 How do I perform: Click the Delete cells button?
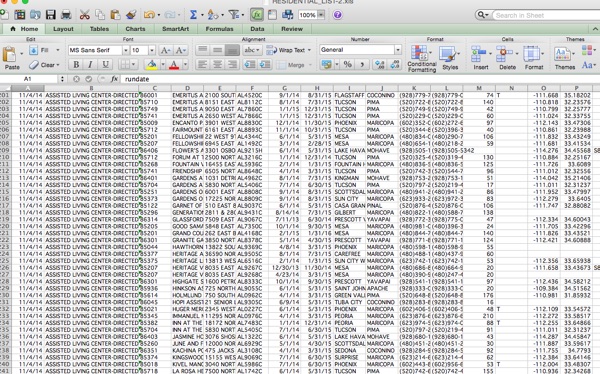(507, 58)
